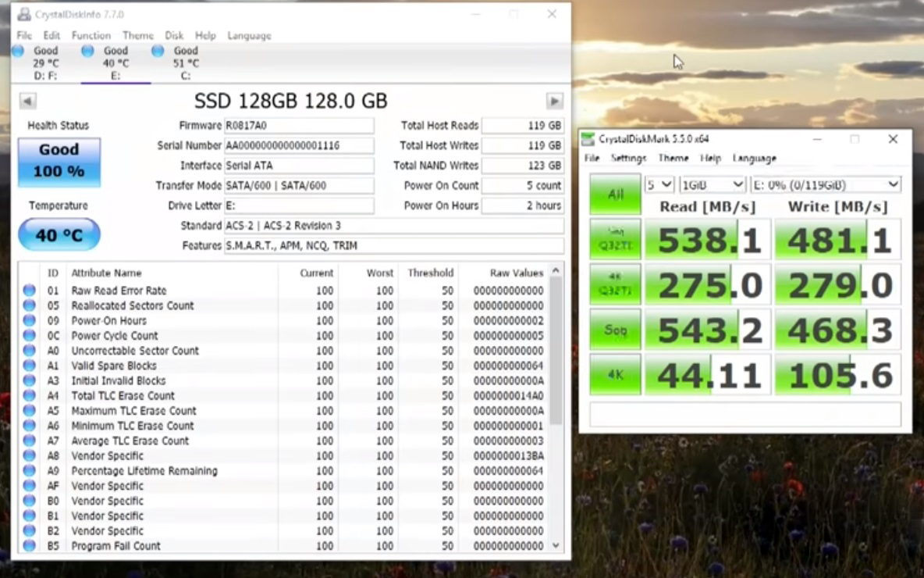924x578 pixels.
Task: Open the Function menu in CrystalDiskInfo
Action: 91,35
